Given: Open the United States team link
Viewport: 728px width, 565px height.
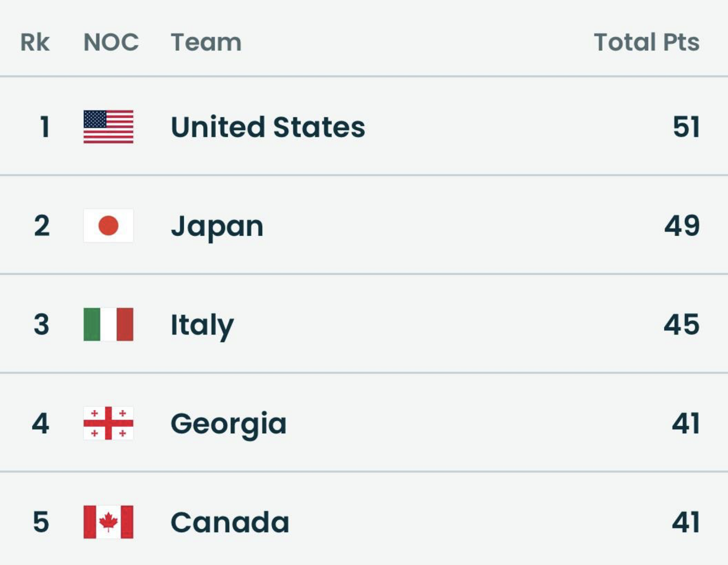Looking at the screenshot, I should point(268,127).
